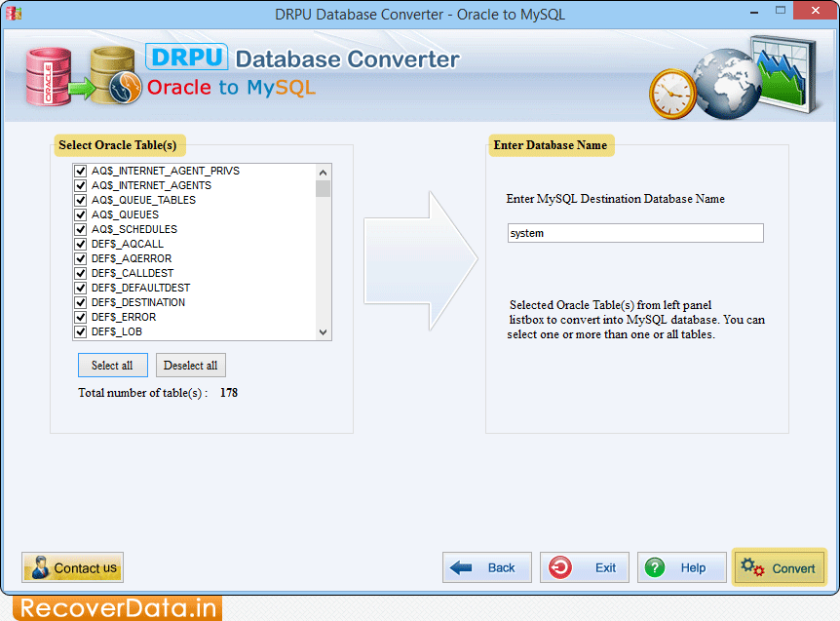
Task: Uncheck DEF$_DESTINATION checkbox
Action: click(80, 302)
